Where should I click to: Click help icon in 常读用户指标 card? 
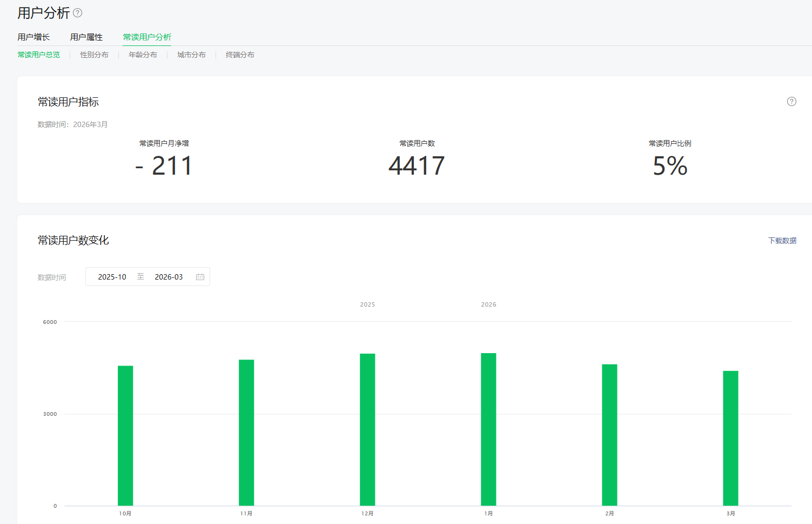[x=791, y=102]
